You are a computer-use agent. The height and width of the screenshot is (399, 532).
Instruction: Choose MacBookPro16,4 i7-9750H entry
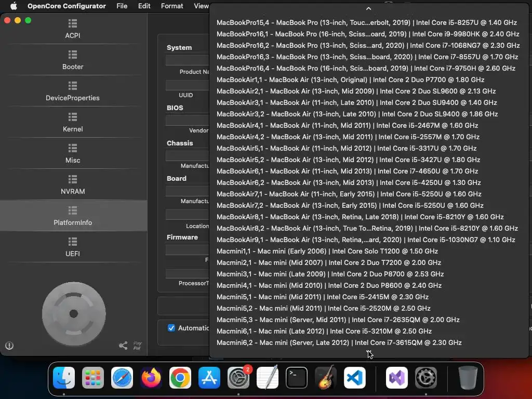(x=369, y=68)
